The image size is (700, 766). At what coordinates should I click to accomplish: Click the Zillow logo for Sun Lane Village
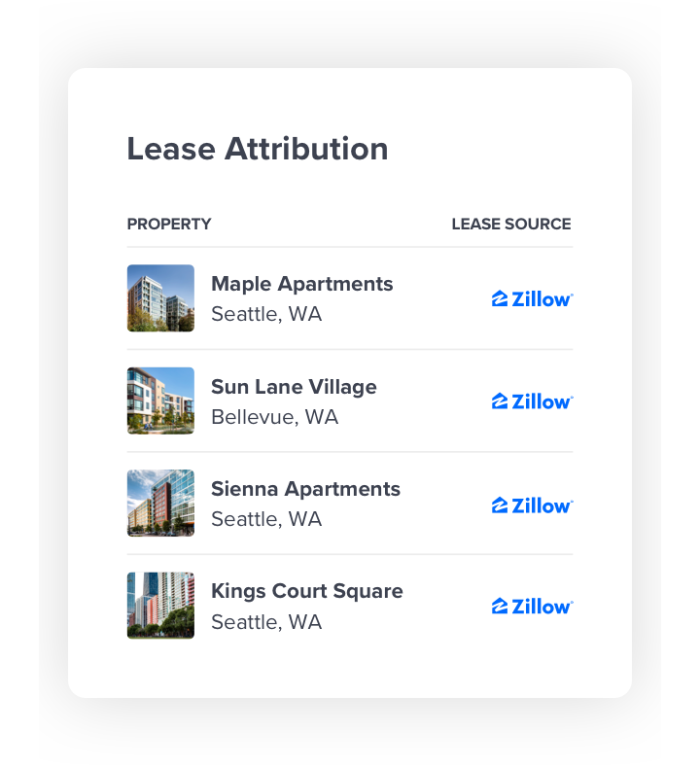coord(532,401)
